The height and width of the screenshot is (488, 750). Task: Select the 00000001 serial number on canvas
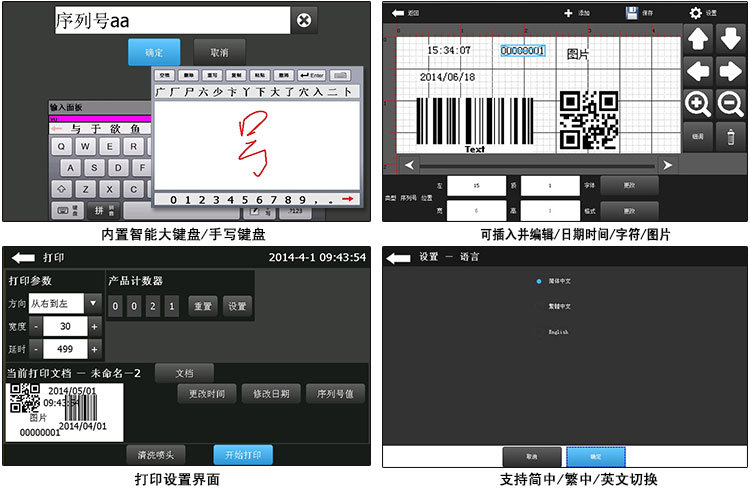pos(522,51)
